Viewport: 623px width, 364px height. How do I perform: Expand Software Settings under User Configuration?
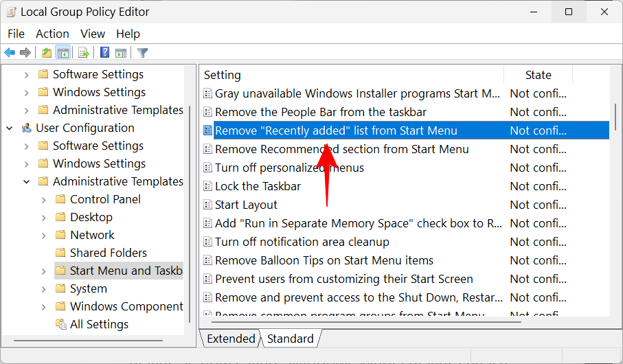tap(27, 146)
